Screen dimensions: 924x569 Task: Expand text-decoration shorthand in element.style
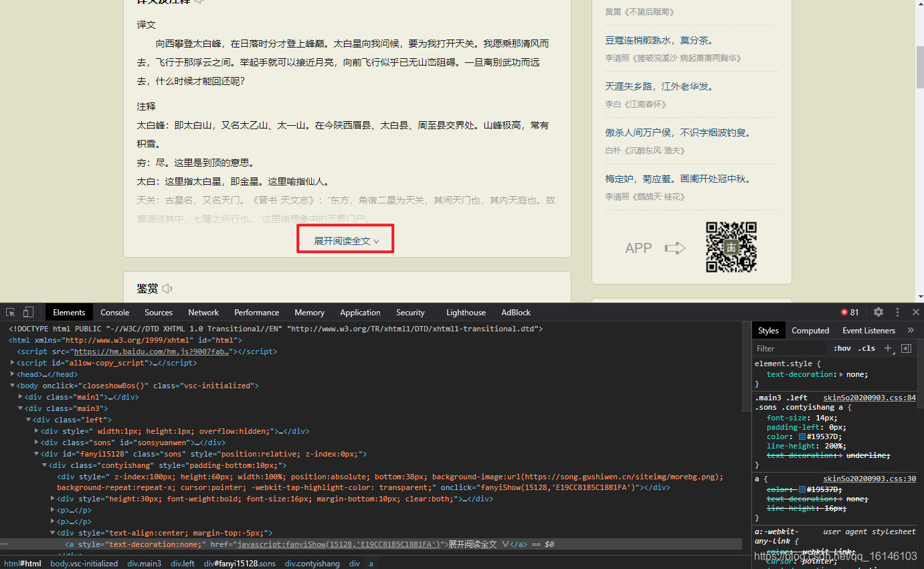click(842, 375)
